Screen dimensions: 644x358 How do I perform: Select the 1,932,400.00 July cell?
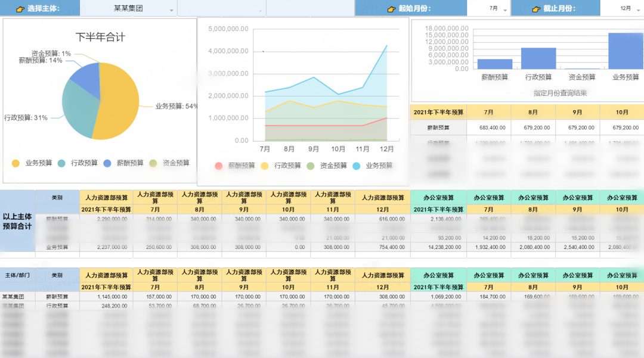click(x=489, y=247)
